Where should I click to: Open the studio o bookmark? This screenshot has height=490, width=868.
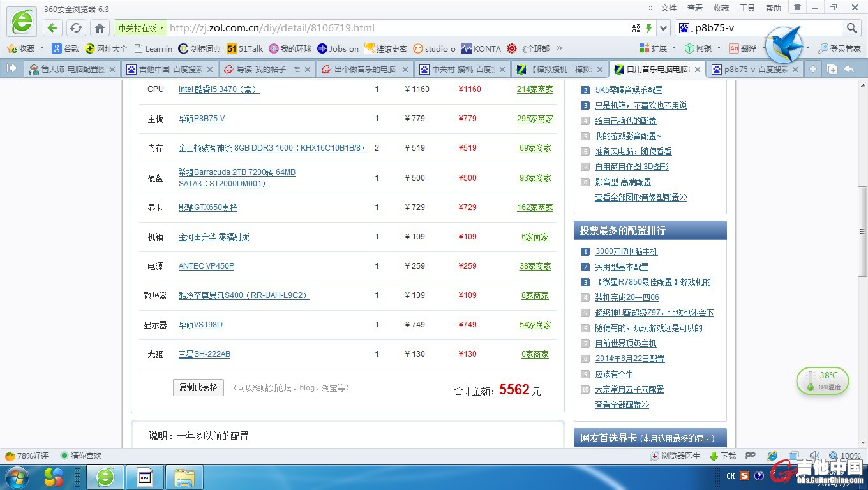click(435, 48)
